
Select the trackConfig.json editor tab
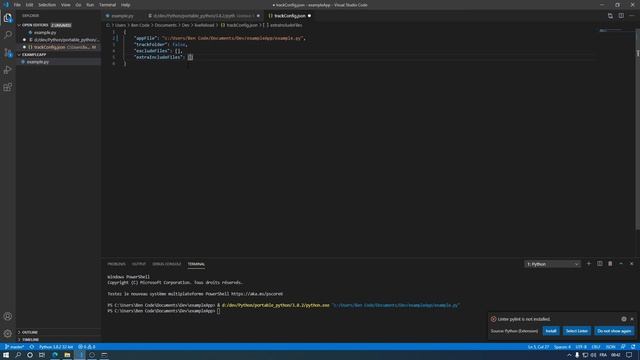tap(289, 16)
